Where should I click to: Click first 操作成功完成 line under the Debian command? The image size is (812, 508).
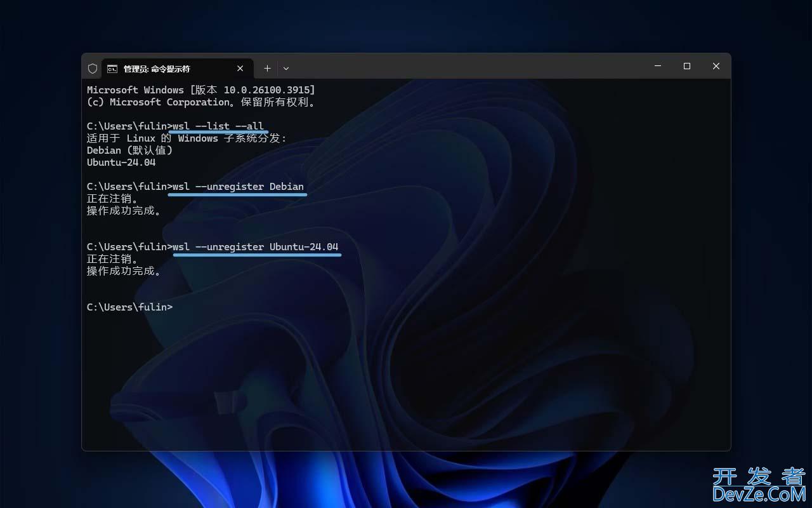124,211
